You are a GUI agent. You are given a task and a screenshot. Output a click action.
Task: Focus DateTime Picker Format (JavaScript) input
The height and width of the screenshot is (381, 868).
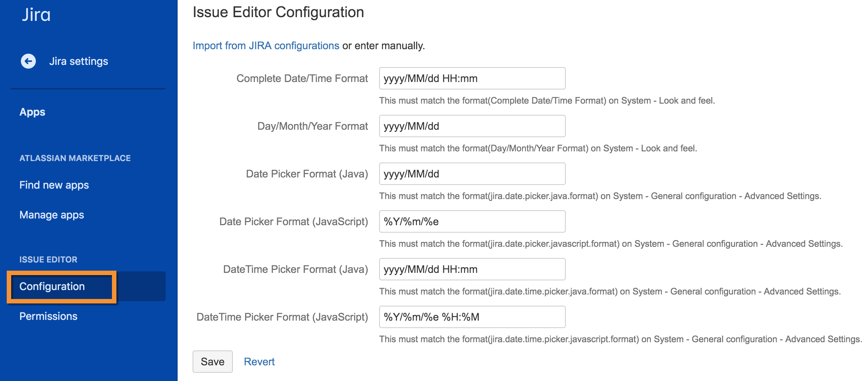click(x=472, y=317)
